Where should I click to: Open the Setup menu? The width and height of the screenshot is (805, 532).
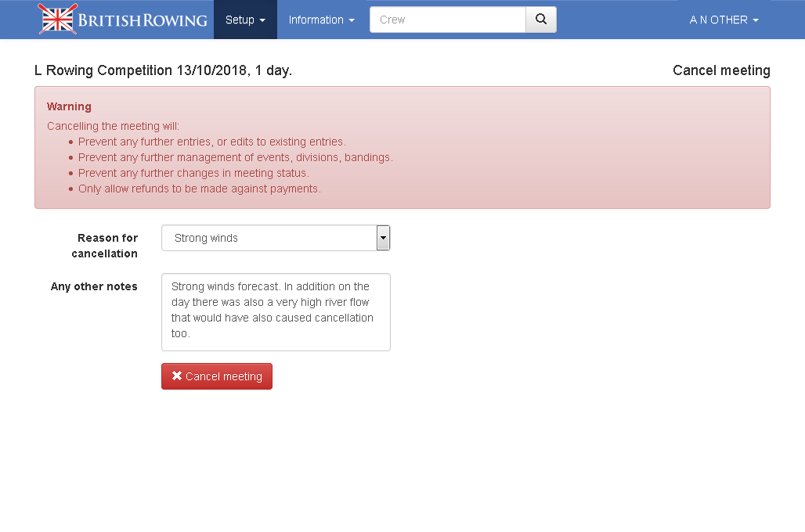(x=244, y=20)
